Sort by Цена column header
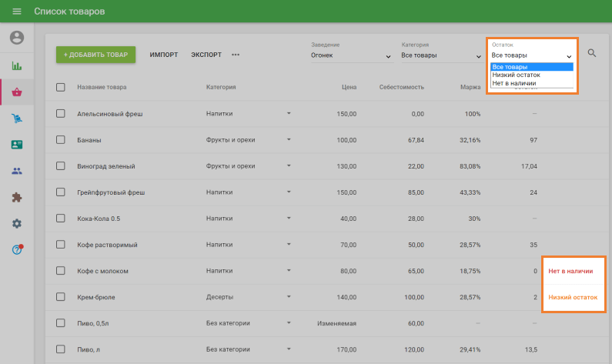612x364 pixels. pyautogui.click(x=349, y=87)
